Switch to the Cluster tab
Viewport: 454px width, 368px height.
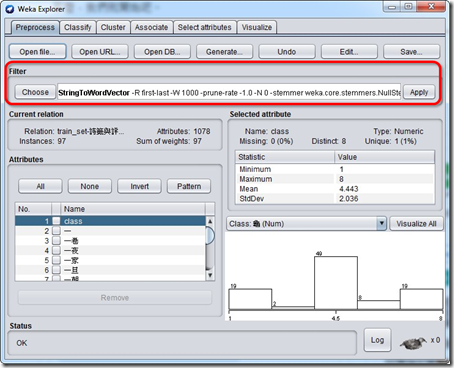[x=113, y=27]
